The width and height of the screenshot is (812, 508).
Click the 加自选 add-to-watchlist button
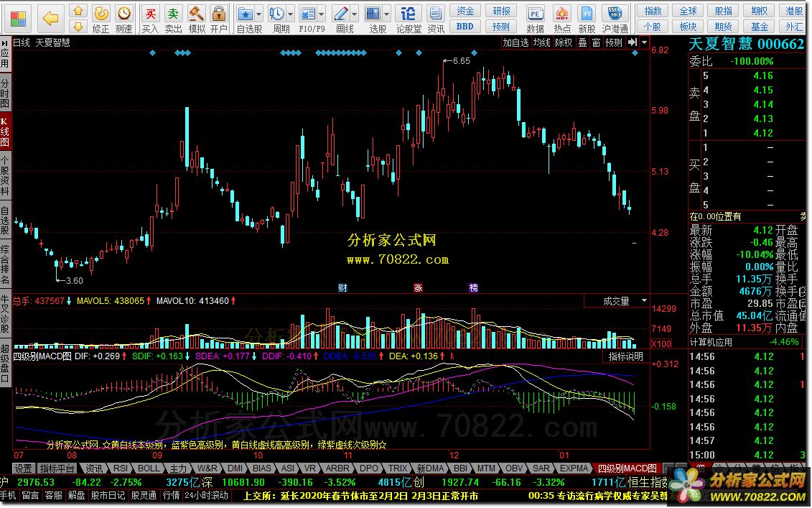pos(515,43)
